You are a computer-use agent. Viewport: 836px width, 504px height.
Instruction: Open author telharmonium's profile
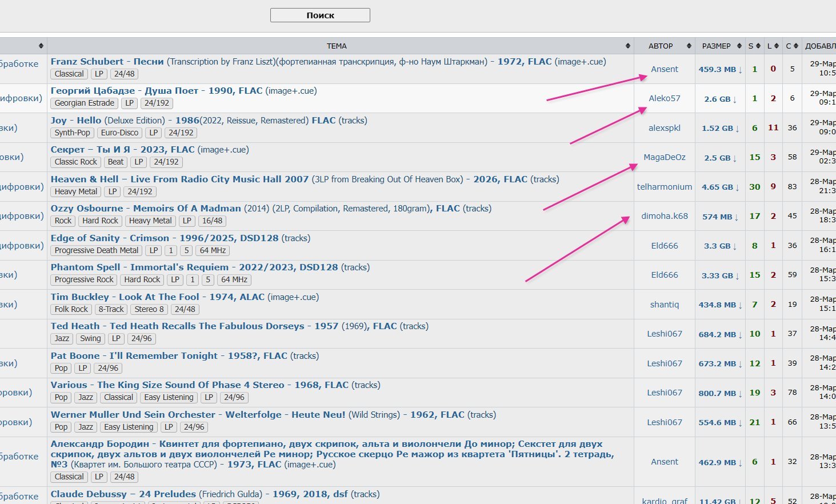[x=664, y=187]
